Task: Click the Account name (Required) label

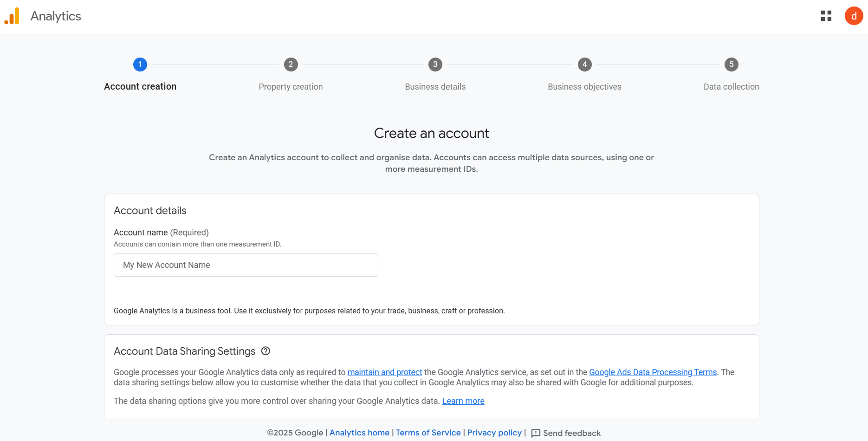Action: [x=161, y=233]
